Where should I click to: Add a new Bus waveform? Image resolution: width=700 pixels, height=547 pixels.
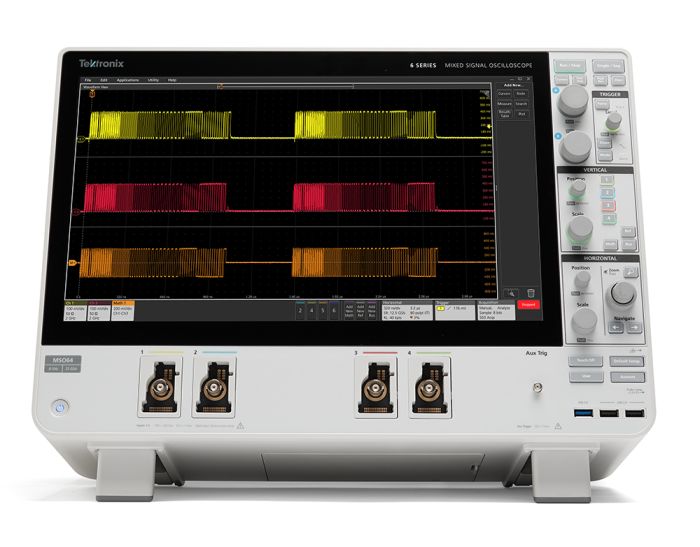click(x=371, y=311)
